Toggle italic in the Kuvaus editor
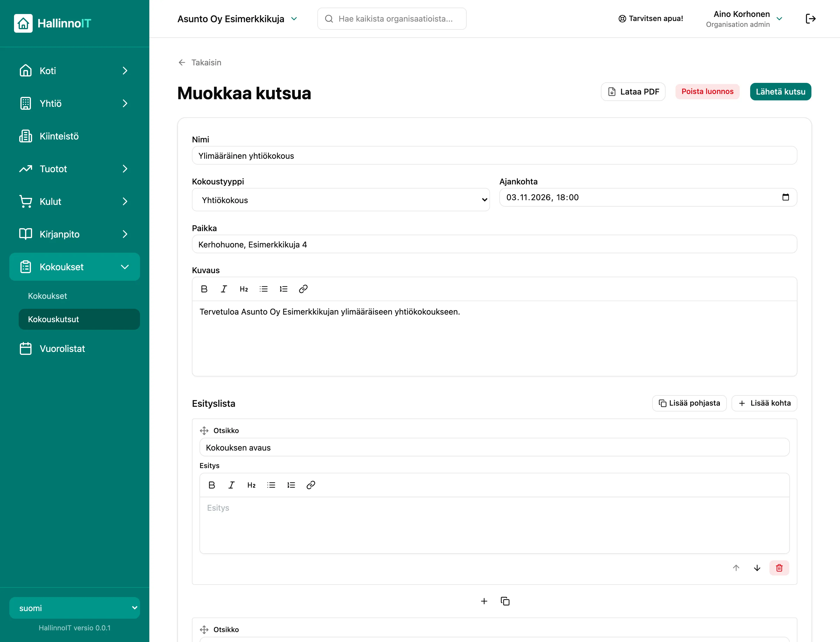840x642 pixels. click(224, 289)
